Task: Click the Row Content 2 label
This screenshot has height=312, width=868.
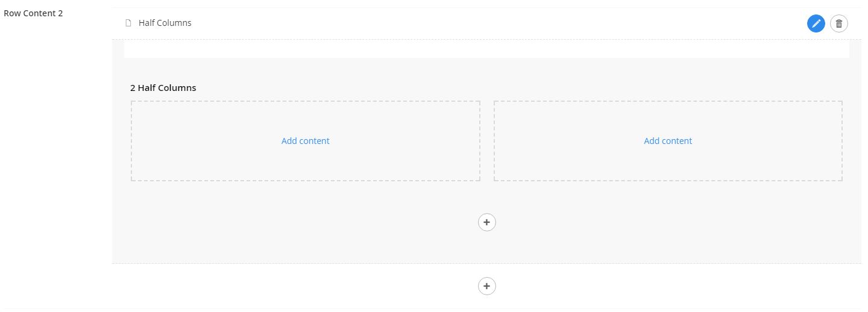Action: (x=33, y=13)
